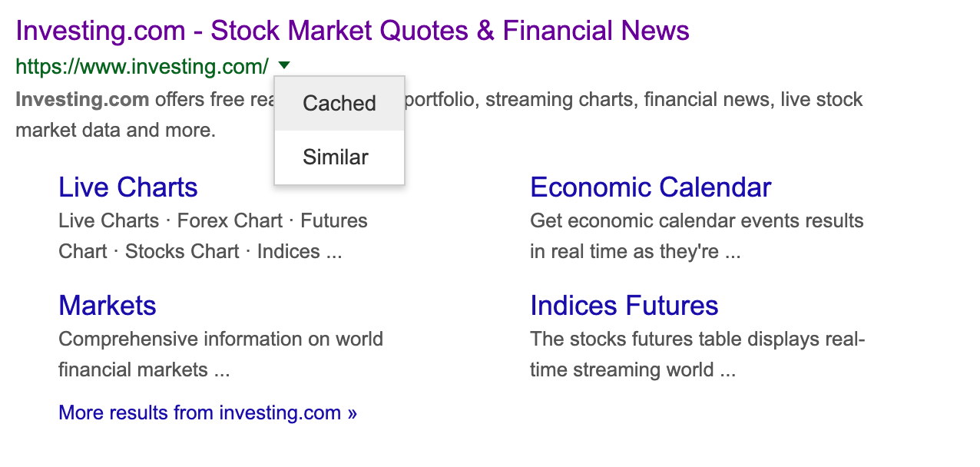
Task: Click the 'Get economic calendar events results' description
Action: [x=696, y=221]
